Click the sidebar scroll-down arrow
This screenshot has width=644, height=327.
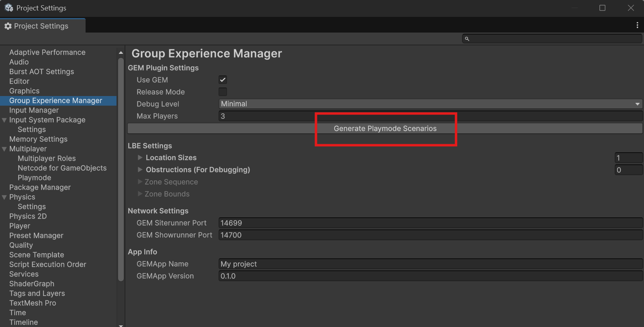pos(121,325)
